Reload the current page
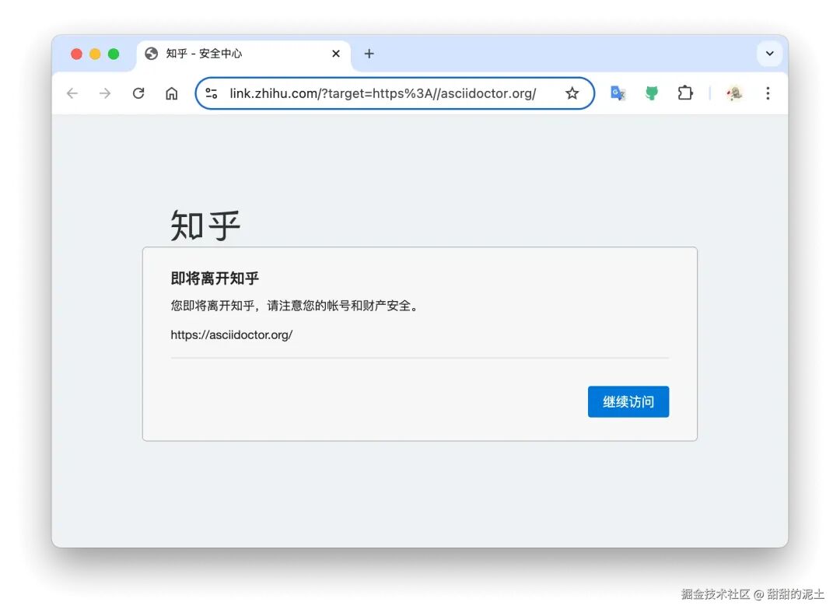Image resolution: width=840 pixels, height=616 pixels. click(x=138, y=93)
